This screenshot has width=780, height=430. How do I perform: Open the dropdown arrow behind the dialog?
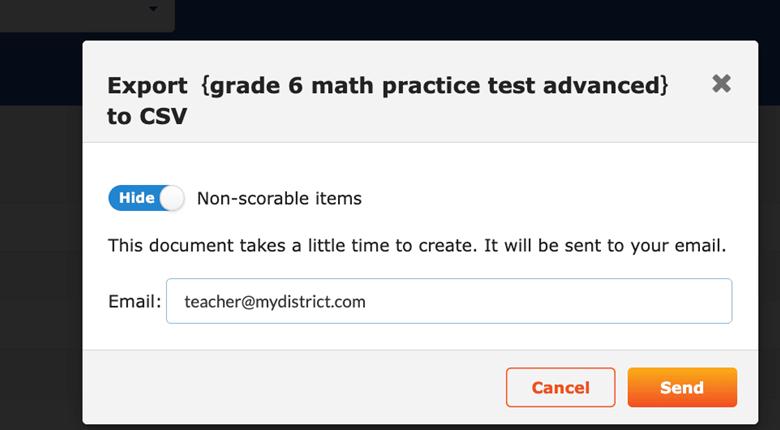[x=153, y=10]
